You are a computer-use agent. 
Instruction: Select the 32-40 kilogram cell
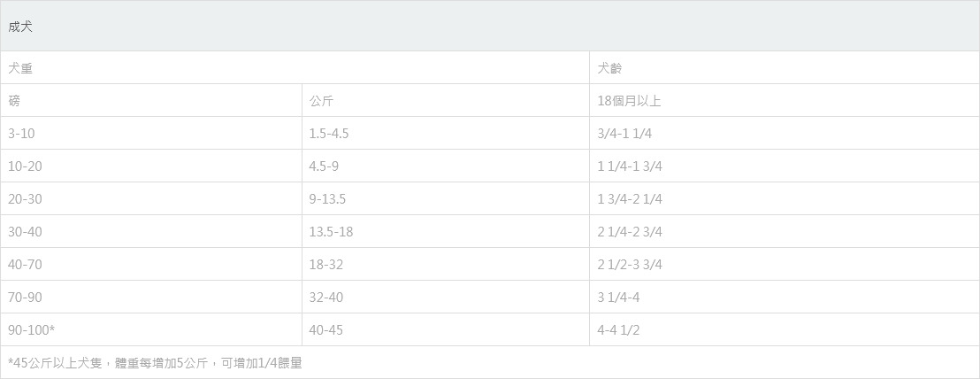pyautogui.click(x=326, y=298)
